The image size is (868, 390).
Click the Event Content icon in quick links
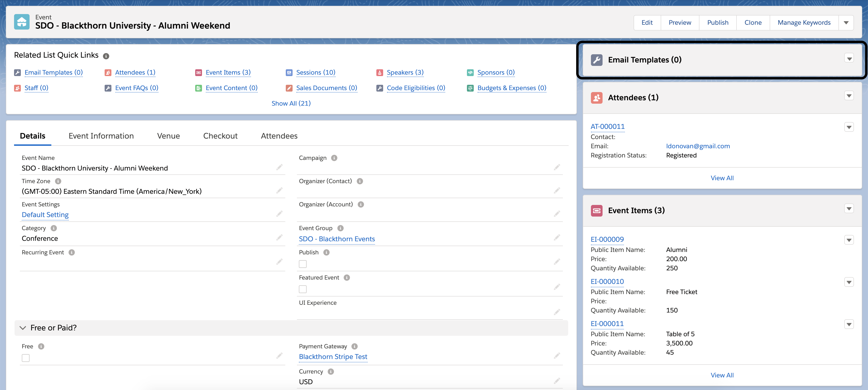[198, 88]
